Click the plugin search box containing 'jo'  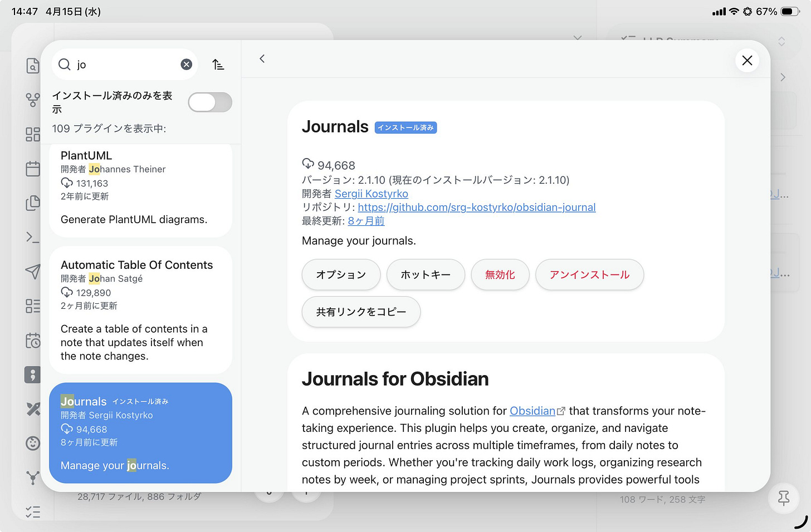click(x=125, y=65)
